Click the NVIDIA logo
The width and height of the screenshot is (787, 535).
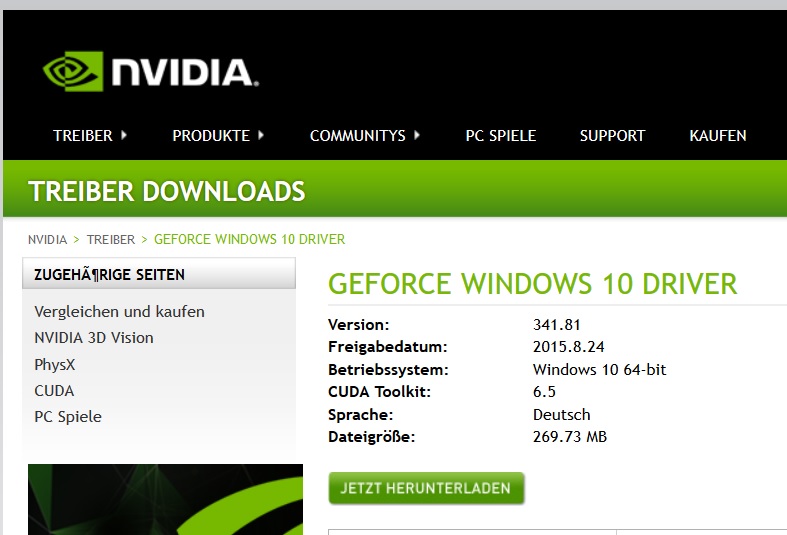(x=151, y=71)
